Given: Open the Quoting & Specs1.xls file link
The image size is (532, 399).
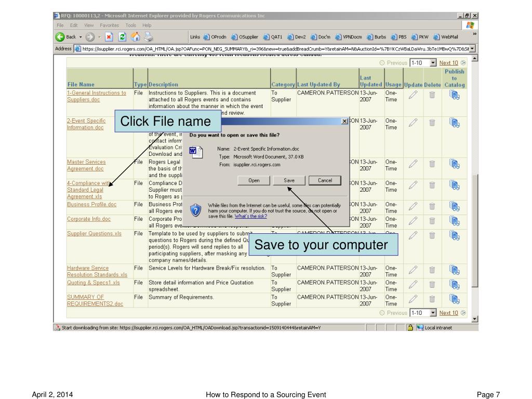Looking at the screenshot, I should tap(94, 283).
